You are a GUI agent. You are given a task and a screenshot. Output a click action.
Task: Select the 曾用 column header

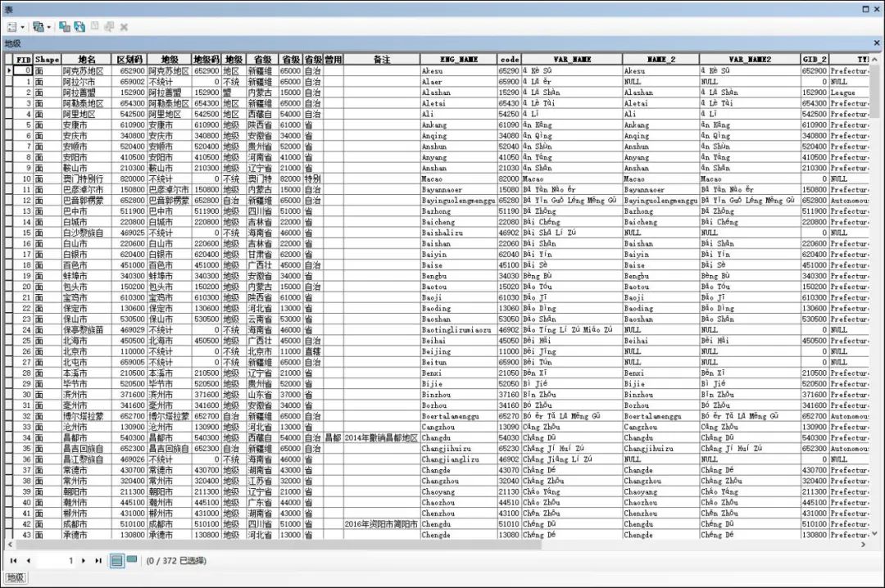[333, 59]
